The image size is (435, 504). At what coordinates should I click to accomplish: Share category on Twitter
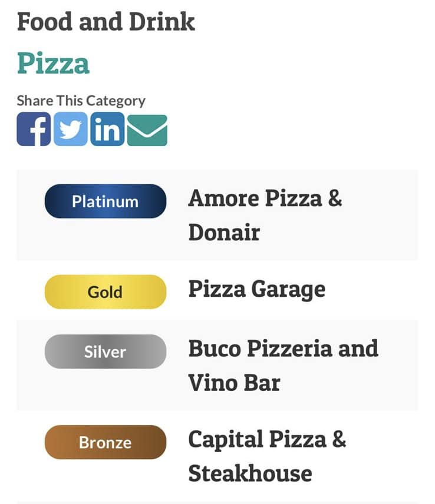tap(71, 129)
